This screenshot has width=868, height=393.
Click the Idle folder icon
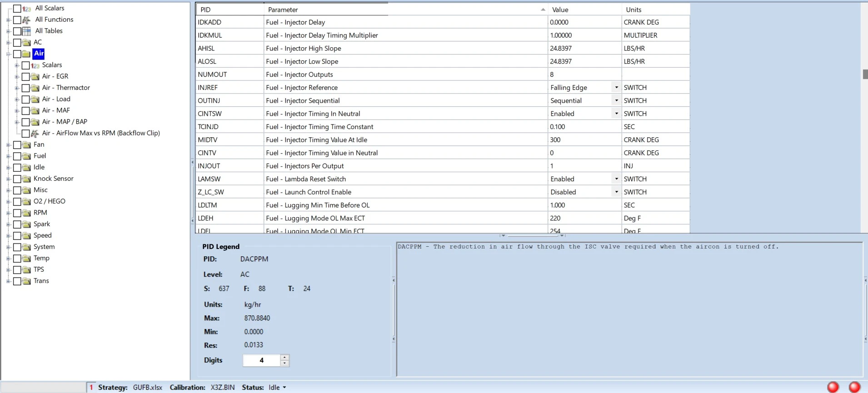pyautogui.click(x=27, y=168)
